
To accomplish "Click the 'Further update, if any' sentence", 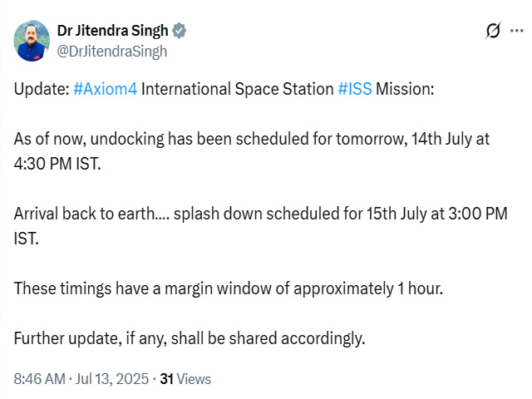I will (x=190, y=338).
